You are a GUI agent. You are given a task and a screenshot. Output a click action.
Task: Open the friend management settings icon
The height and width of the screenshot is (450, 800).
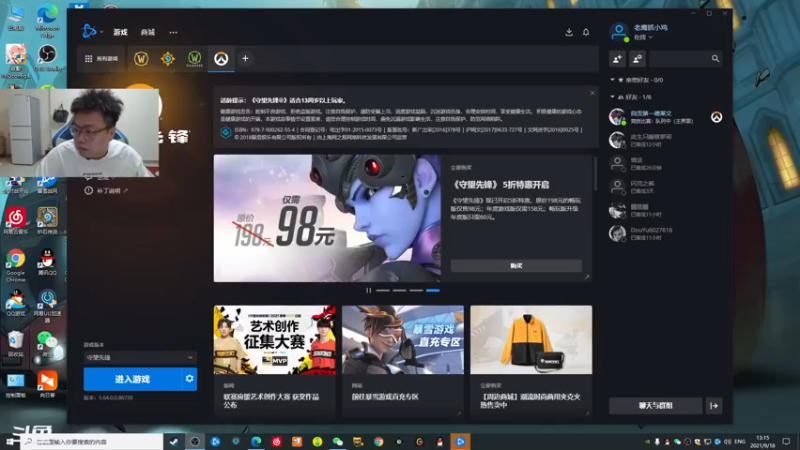click(x=637, y=59)
